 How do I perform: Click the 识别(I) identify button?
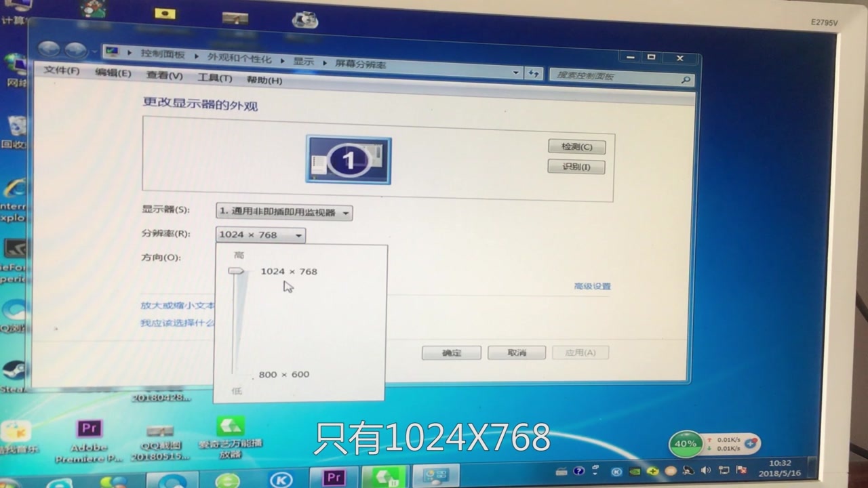pos(576,167)
